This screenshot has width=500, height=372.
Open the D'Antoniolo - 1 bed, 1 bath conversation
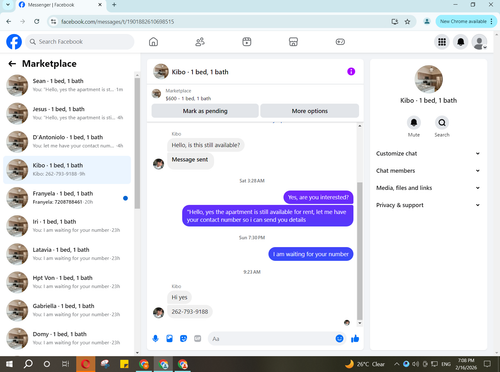tap(67, 141)
